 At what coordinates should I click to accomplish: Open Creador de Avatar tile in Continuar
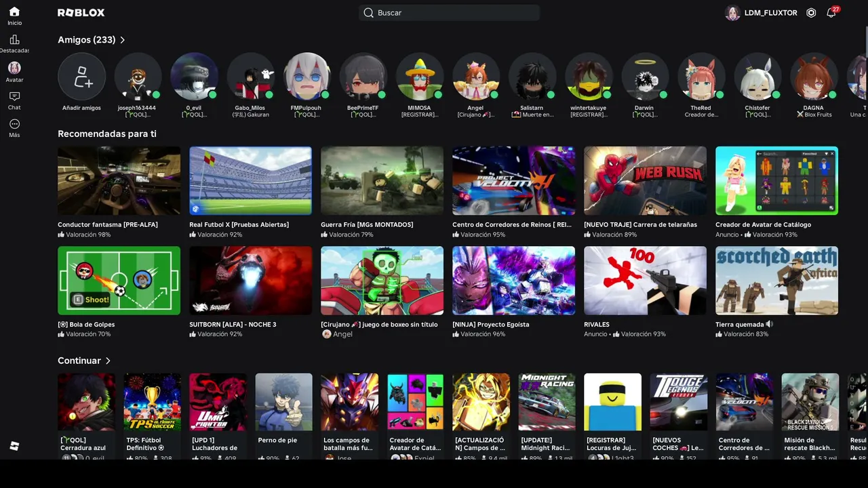point(415,416)
